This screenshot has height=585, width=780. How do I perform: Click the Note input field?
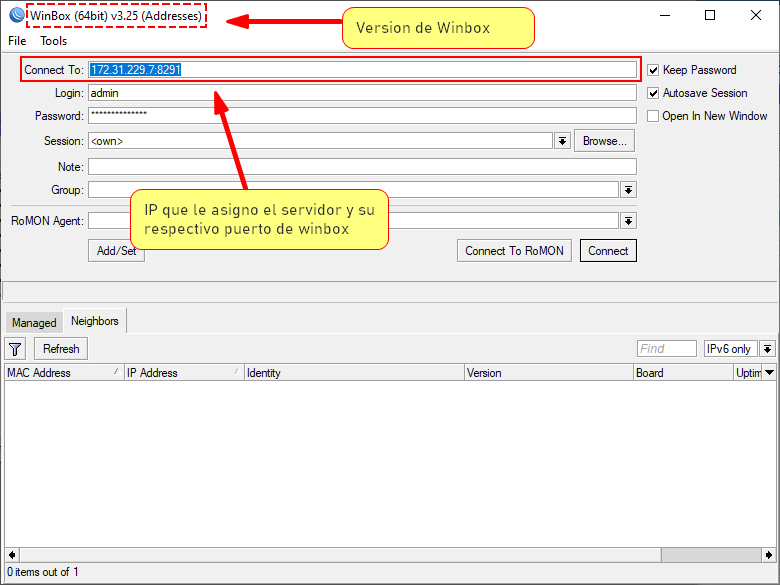point(362,167)
